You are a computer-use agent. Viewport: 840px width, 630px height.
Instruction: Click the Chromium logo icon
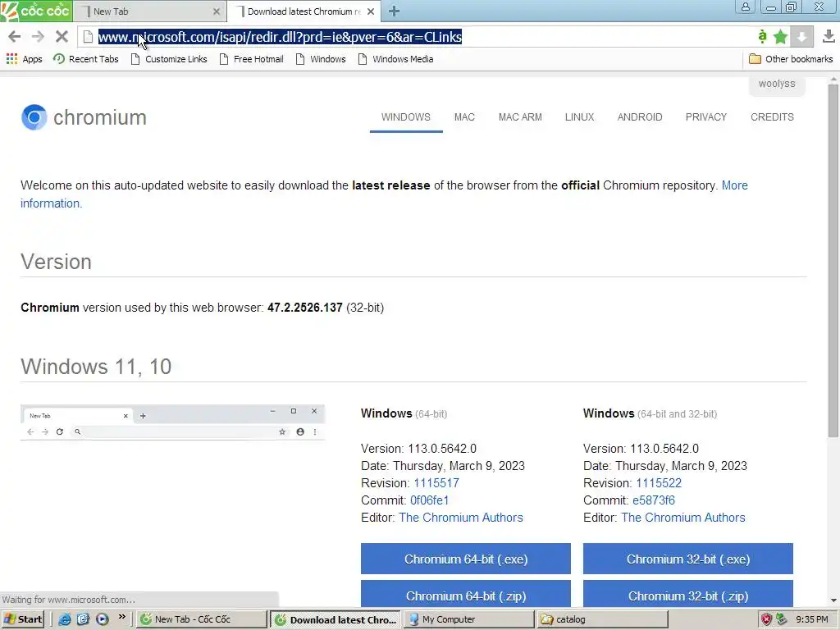34,117
